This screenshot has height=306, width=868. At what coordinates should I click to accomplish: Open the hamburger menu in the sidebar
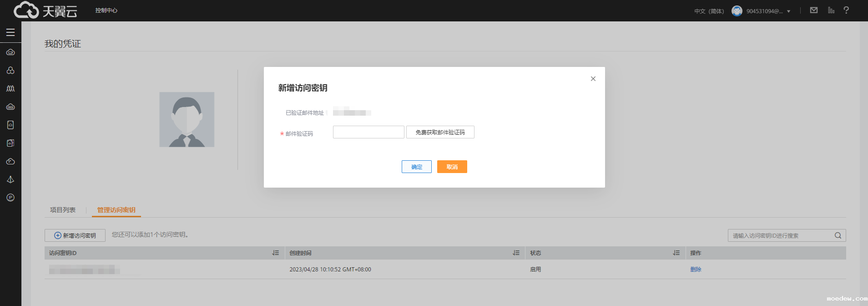click(10, 32)
